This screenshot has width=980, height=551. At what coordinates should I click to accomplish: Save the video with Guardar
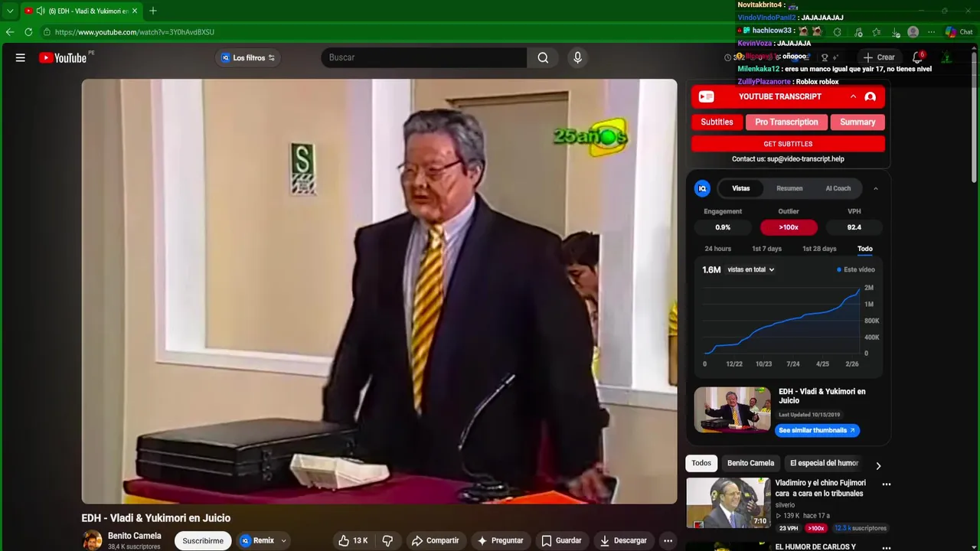point(561,540)
